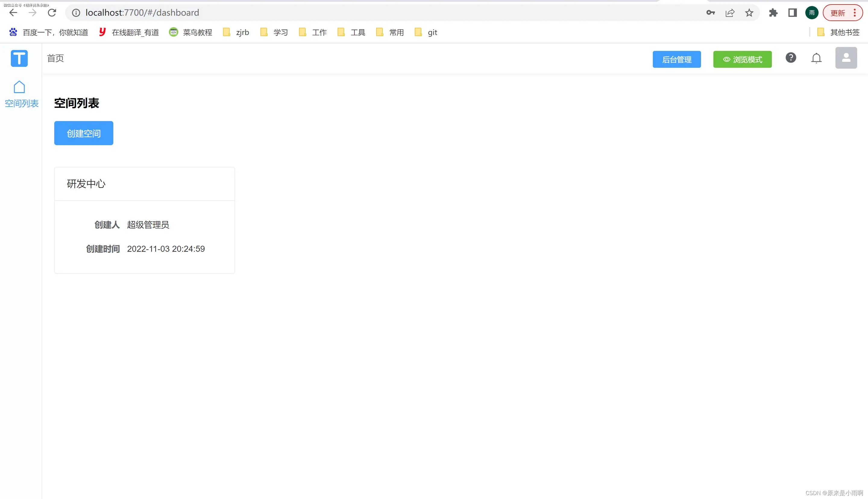
Task: Open the 后台管理 button
Action: click(676, 60)
